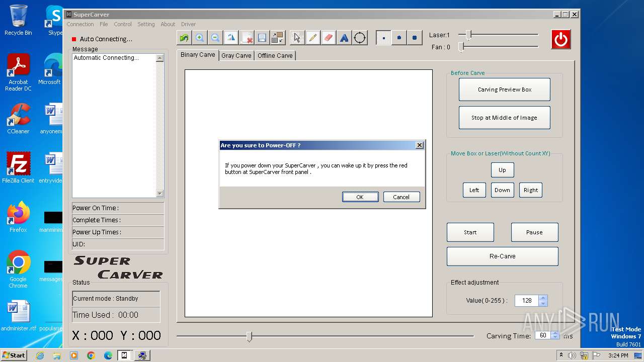The height and width of the screenshot is (362, 644).
Task: Open media player icon on taskbar
Action: [74, 355]
